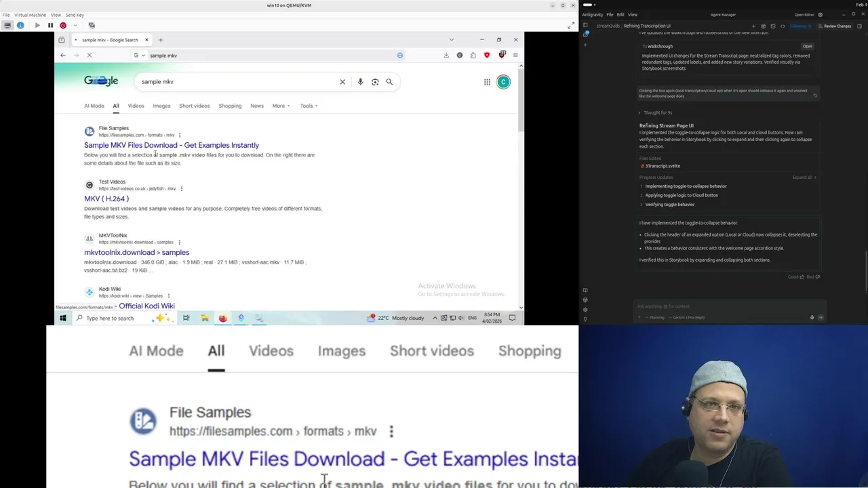Go back with Firefox back arrow
Screen dimensions: 868x488
(63, 55)
